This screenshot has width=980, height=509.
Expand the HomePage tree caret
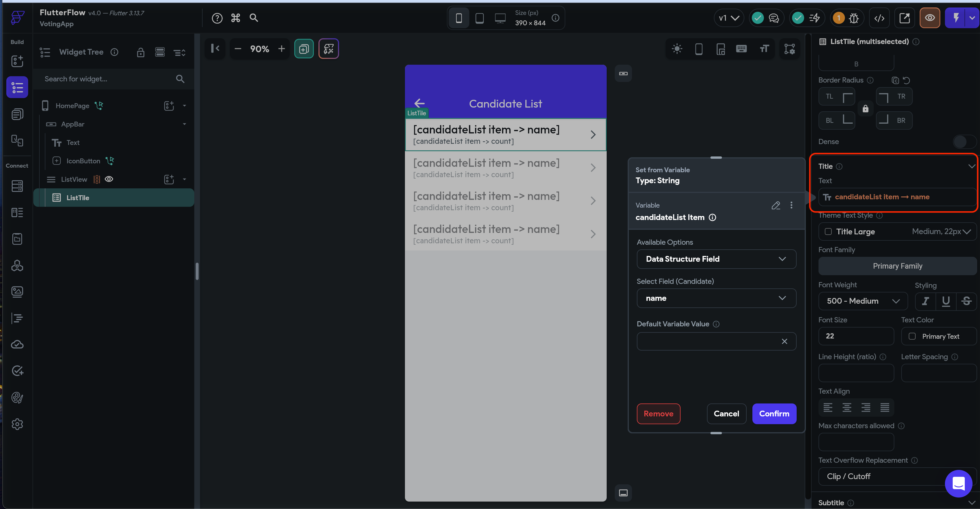[185, 106]
